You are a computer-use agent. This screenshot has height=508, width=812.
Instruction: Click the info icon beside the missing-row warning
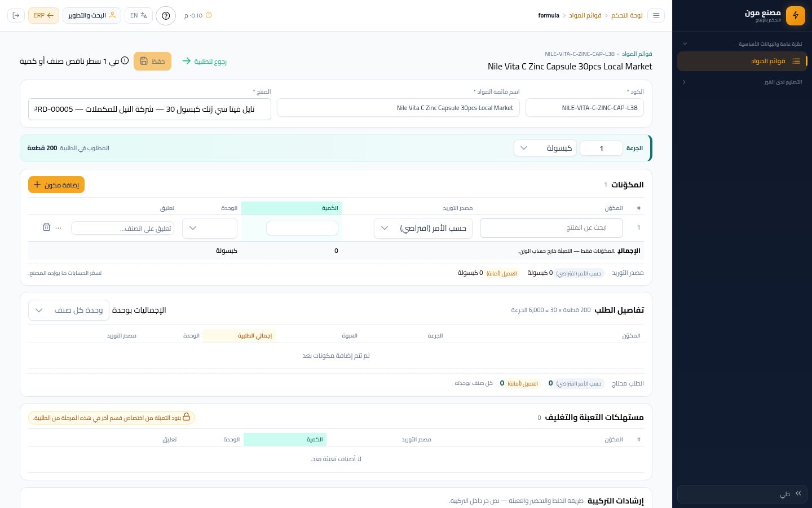tap(125, 60)
